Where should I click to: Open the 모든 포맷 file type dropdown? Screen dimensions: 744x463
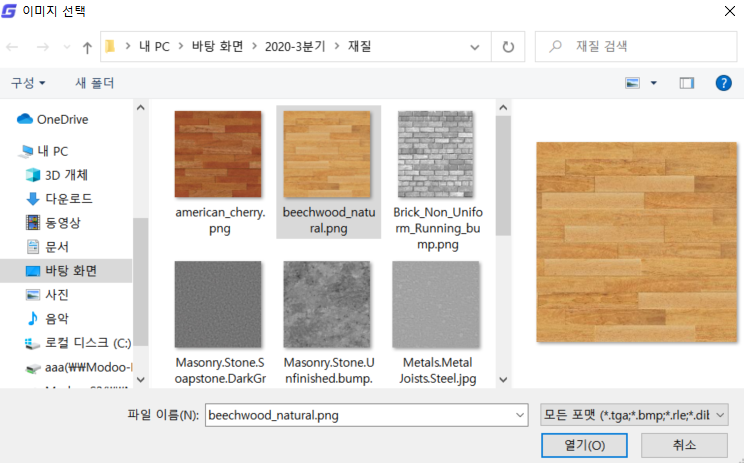tap(634, 415)
